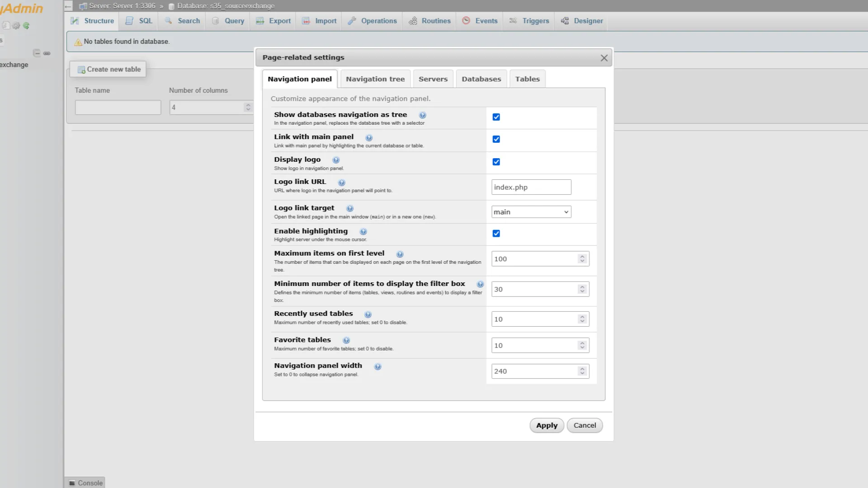This screenshot has width=868, height=488.
Task: Click help icon next to Favorite tables
Action: 346,340
